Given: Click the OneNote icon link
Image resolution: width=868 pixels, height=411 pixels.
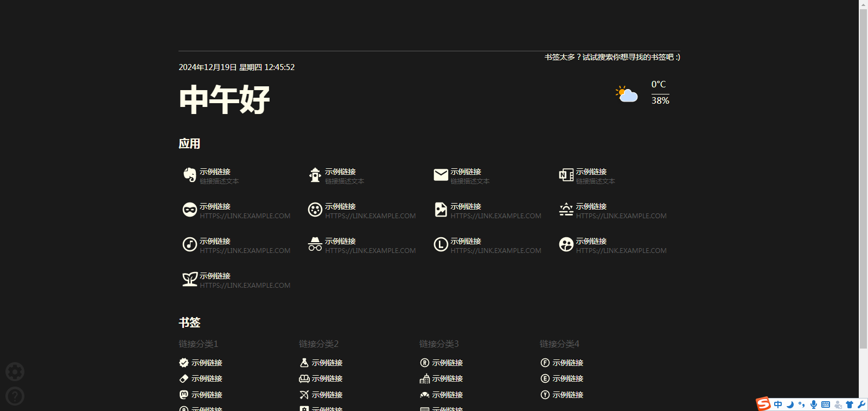Looking at the screenshot, I should (566, 175).
